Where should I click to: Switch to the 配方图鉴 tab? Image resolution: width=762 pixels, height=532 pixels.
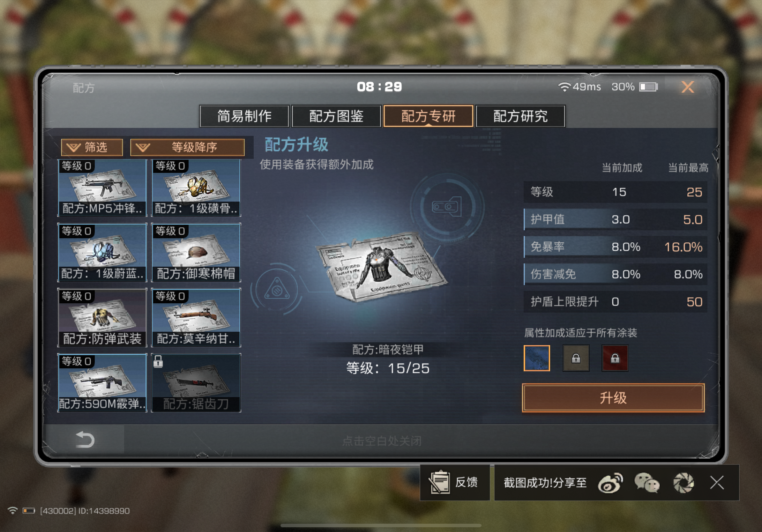(336, 116)
